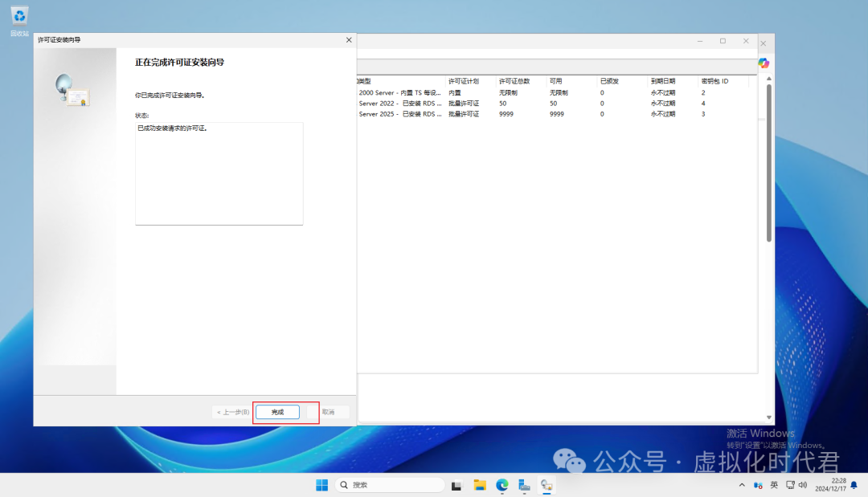Click the taskbar search box
The width and height of the screenshot is (868, 497).
390,485
